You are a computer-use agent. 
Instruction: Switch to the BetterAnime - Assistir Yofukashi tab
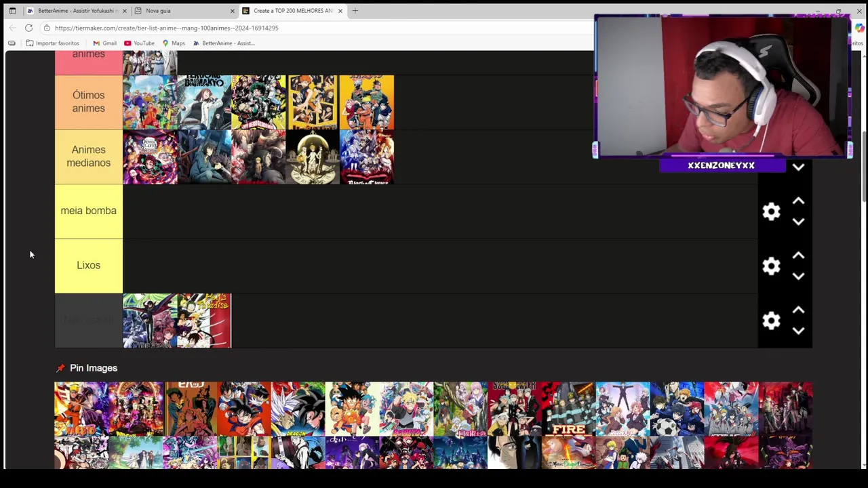(x=77, y=11)
